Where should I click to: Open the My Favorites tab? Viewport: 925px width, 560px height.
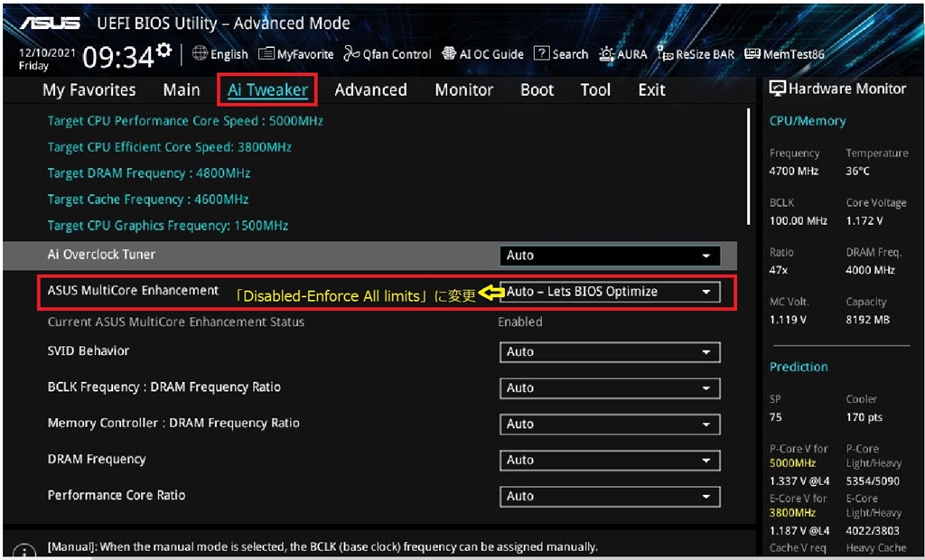pyautogui.click(x=89, y=89)
